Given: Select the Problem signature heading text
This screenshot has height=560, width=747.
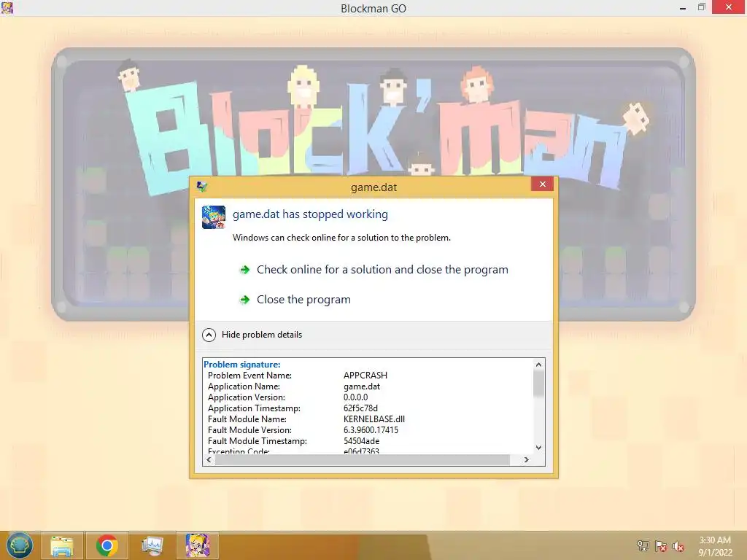Looking at the screenshot, I should pyautogui.click(x=242, y=365).
